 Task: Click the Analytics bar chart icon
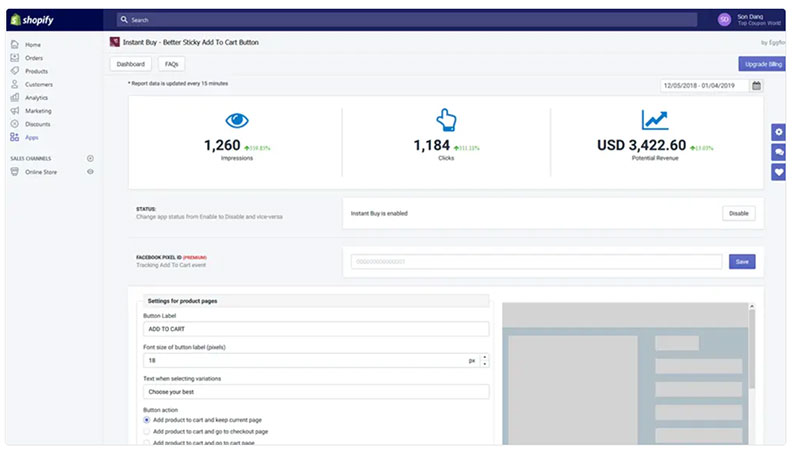[15, 97]
